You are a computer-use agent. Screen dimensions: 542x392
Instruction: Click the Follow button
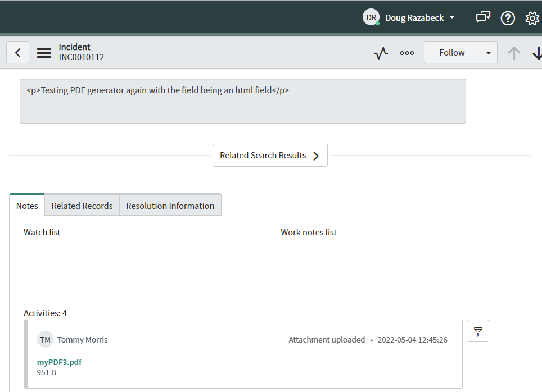point(451,52)
